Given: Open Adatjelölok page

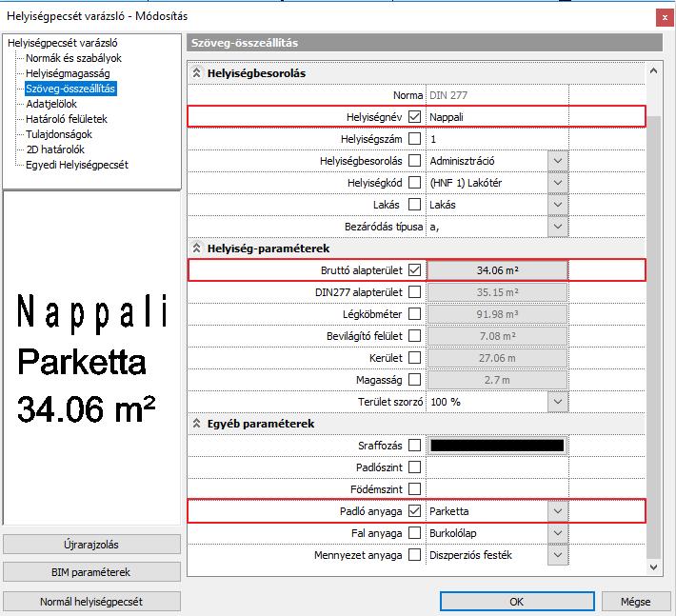Looking at the screenshot, I should (x=51, y=104).
